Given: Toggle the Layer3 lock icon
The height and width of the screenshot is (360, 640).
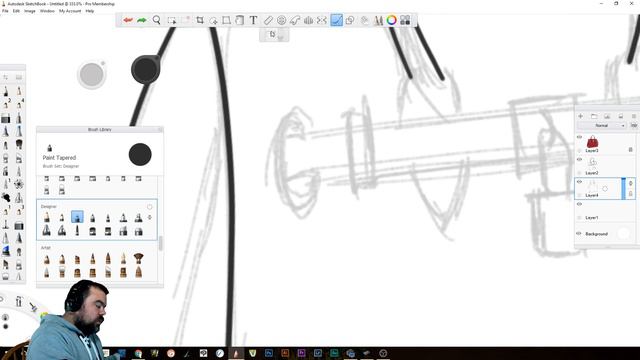Looking at the screenshot, I should tap(631, 150).
